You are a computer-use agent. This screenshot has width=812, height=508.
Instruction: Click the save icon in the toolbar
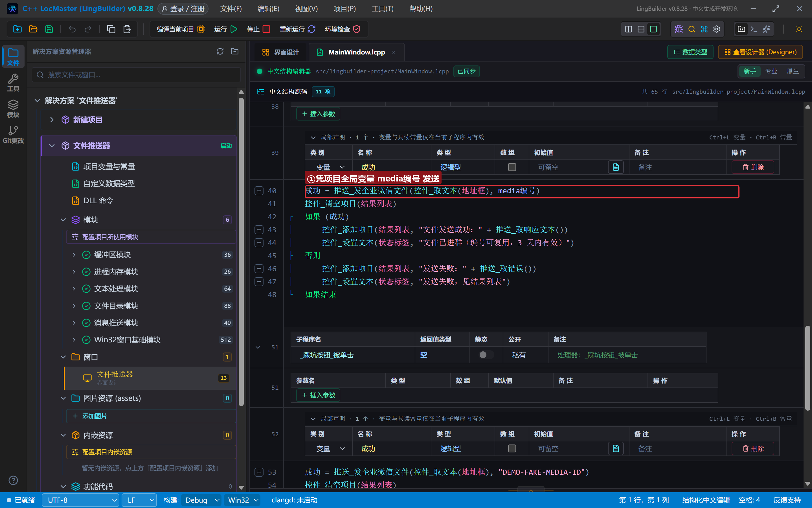point(49,29)
